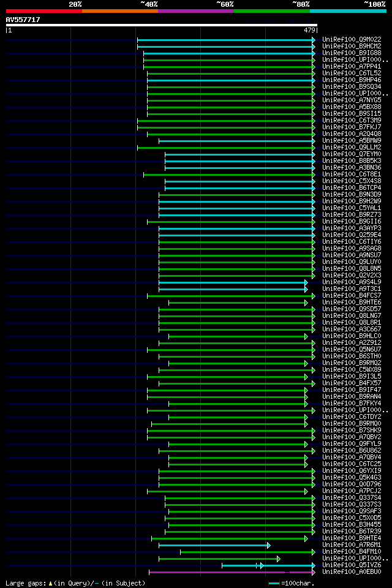Select the UniRef100_A2Q4Q8 label
392x588 pixels.
(x=352, y=134)
